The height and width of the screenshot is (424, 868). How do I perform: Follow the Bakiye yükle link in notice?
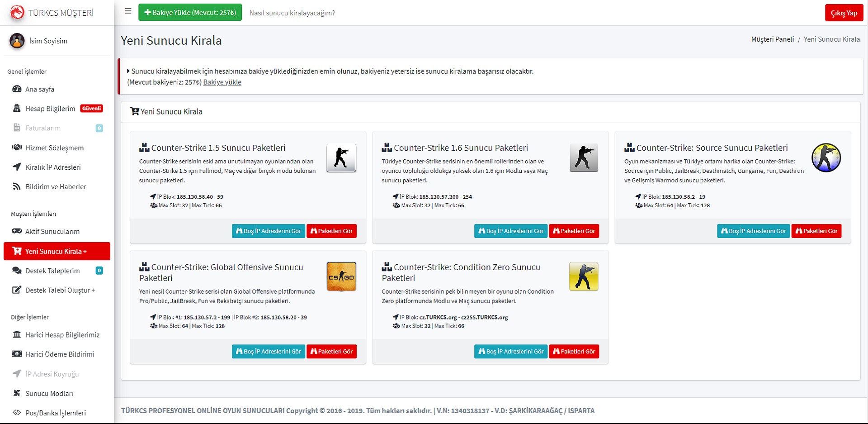click(x=222, y=82)
